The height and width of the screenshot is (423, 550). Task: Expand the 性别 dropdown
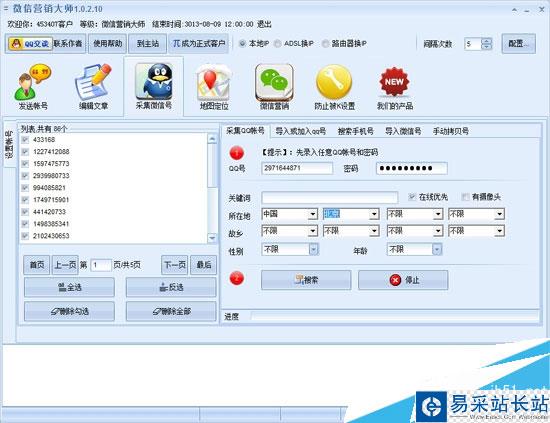pos(314,249)
